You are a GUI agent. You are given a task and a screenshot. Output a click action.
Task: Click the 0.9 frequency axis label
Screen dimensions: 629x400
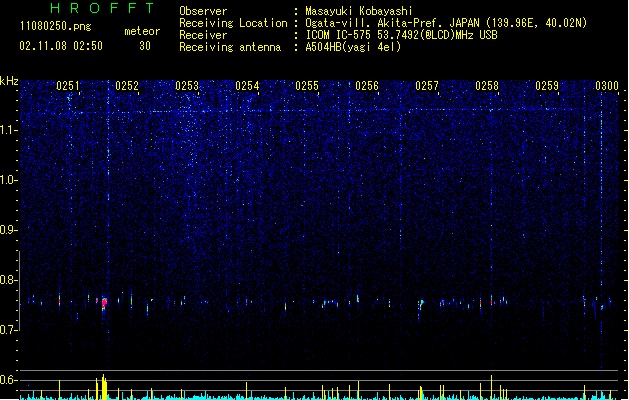point(9,230)
